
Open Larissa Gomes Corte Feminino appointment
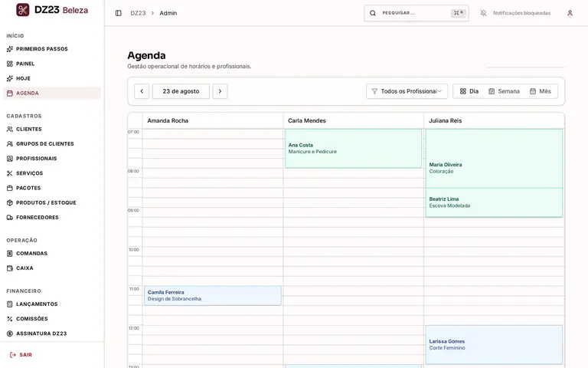click(495, 345)
